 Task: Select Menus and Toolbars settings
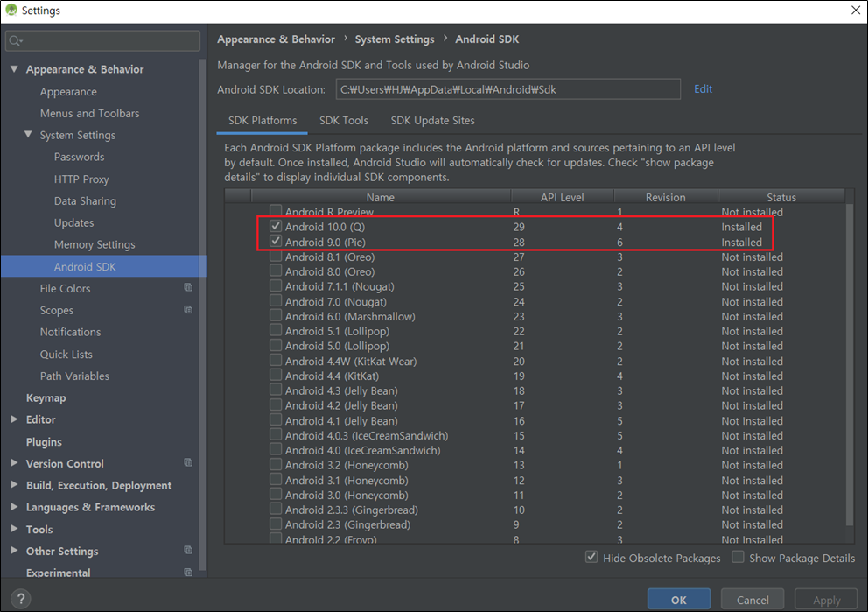[x=89, y=113]
